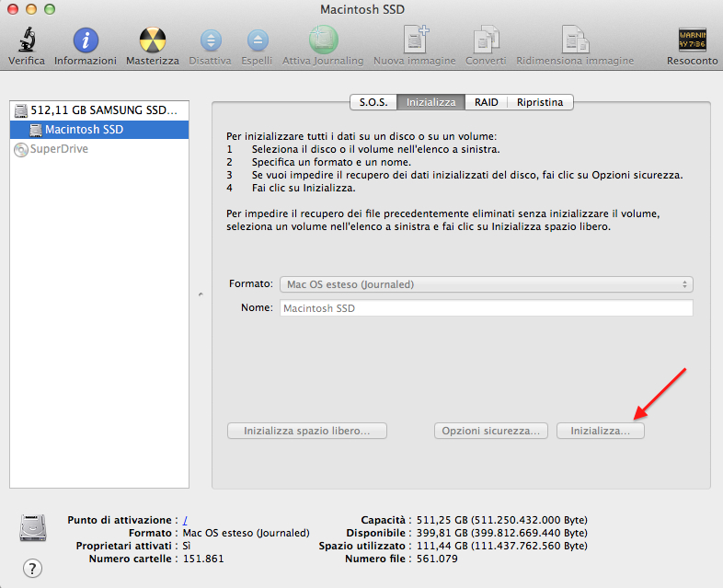Click the Nuova immagine icon
Image resolution: width=723 pixels, height=588 pixels.
coord(416,40)
